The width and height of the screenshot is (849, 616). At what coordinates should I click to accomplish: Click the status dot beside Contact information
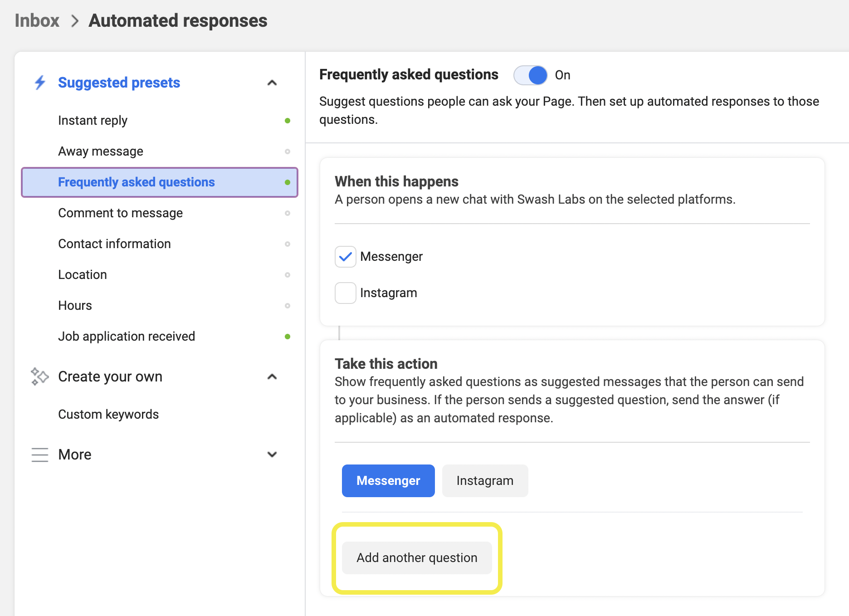pyautogui.click(x=288, y=244)
